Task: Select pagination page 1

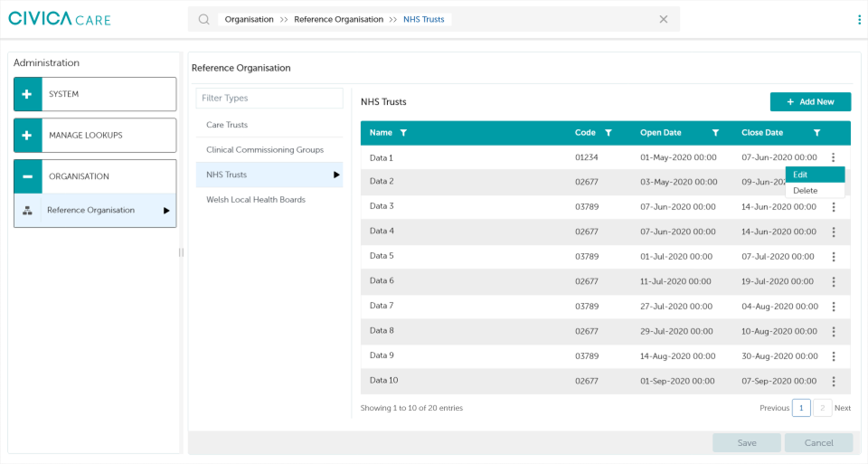Action: click(801, 408)
